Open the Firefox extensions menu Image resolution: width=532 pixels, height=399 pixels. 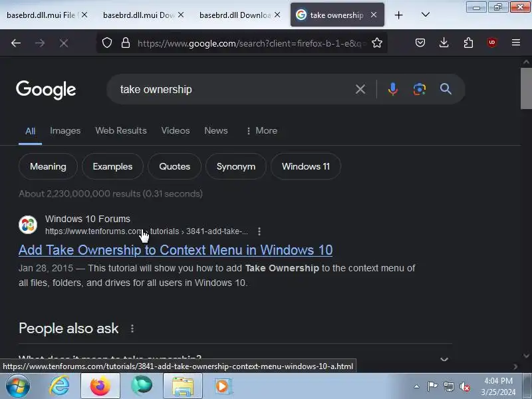[468, 43]
